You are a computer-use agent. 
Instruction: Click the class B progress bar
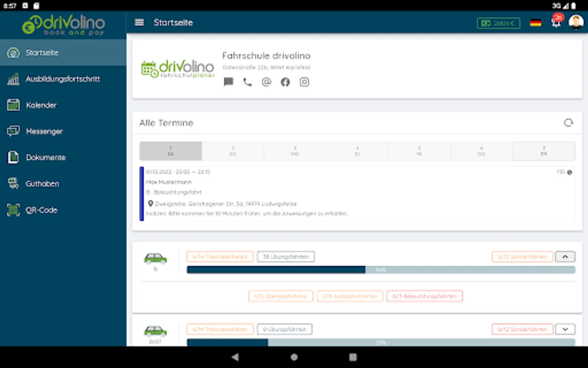point(381,270)
